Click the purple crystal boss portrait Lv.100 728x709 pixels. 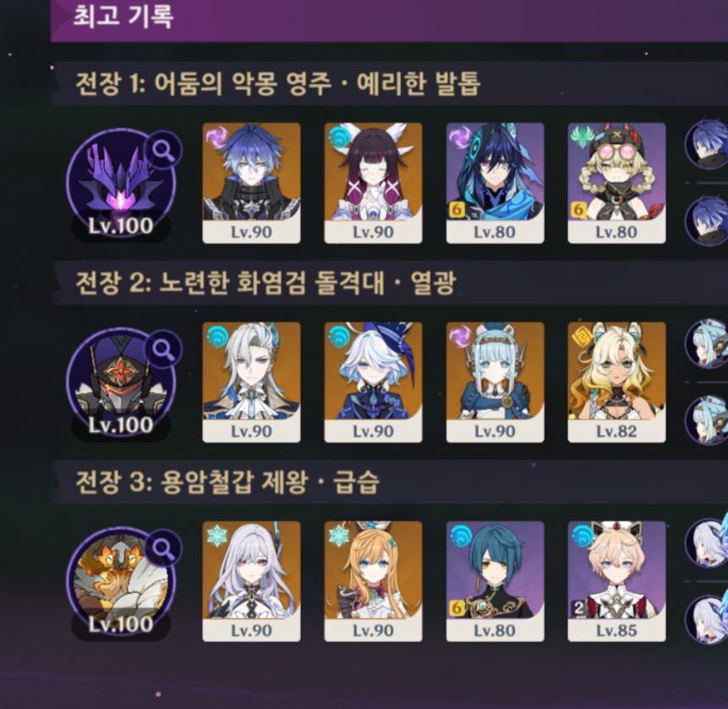[121, 184]
